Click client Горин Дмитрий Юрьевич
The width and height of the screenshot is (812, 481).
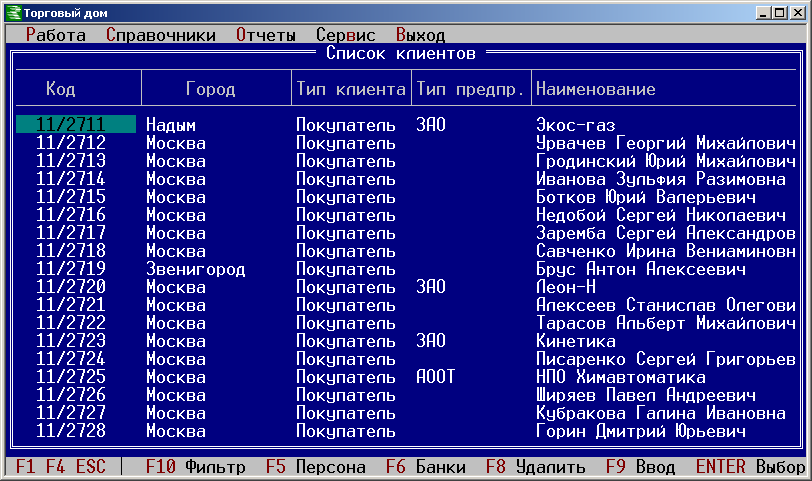tap(641, 430)
